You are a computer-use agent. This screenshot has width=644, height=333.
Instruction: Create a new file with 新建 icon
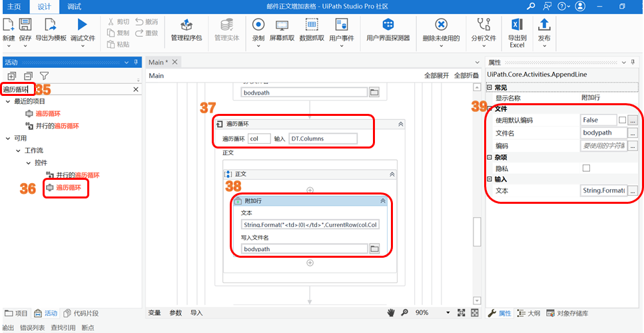9,25
